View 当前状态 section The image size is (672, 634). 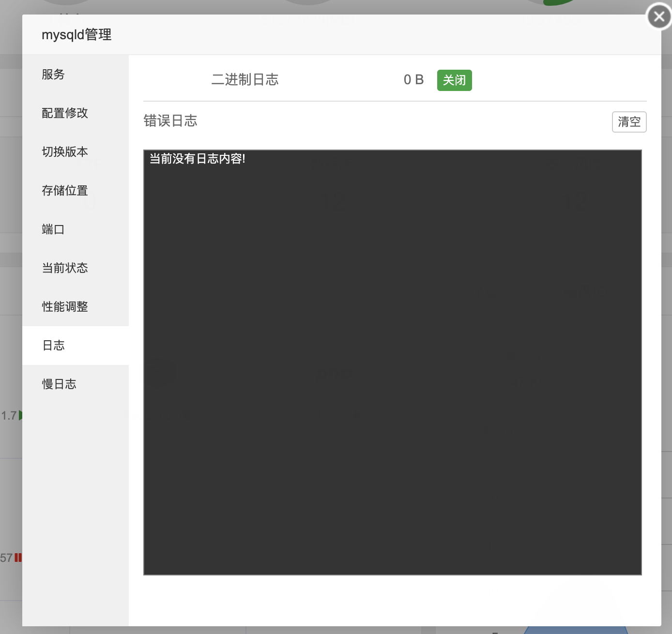(x=76, y=268)
